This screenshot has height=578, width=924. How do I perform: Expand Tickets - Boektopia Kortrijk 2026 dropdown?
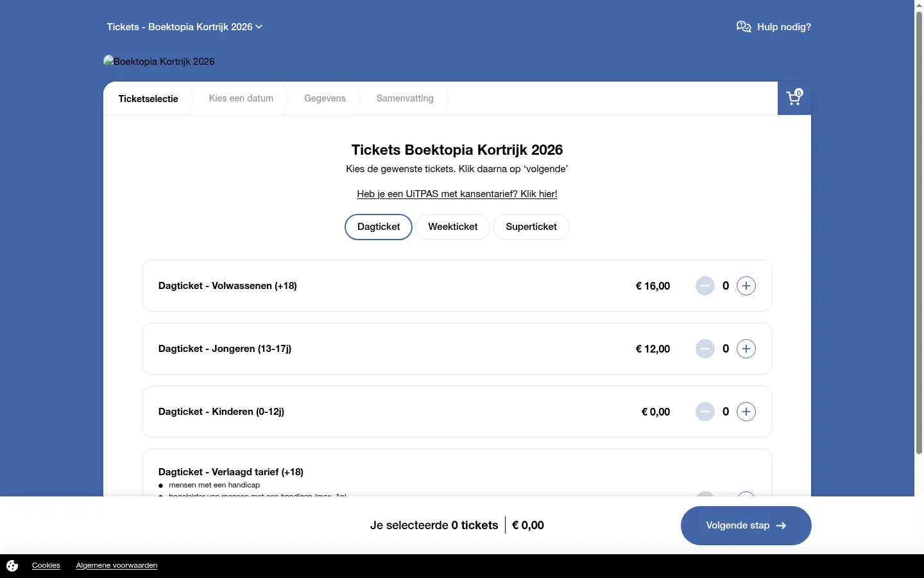click(x=185, y=27)
